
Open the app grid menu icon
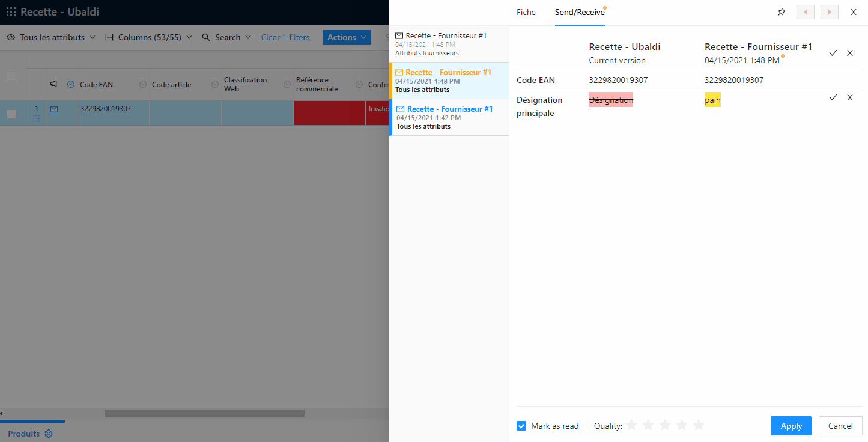click(x=11, y=12)
